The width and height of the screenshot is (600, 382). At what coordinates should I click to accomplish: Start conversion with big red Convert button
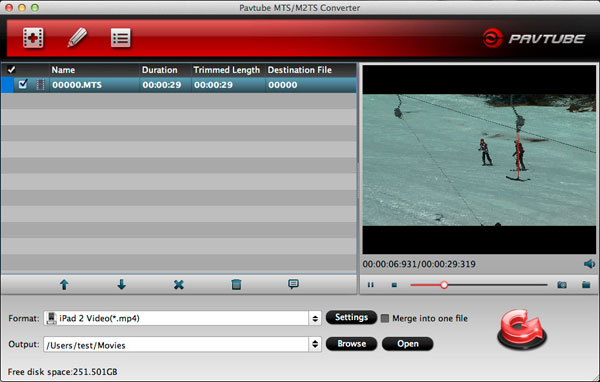pyautogui.click(x=522, y=330)
